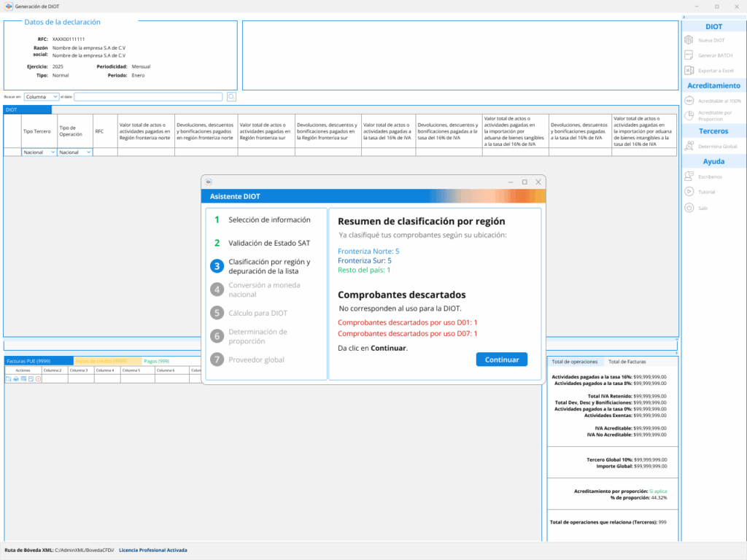Select the Total de Facturas tab
This screenshot has height=560, width=747.
[629, 361]
